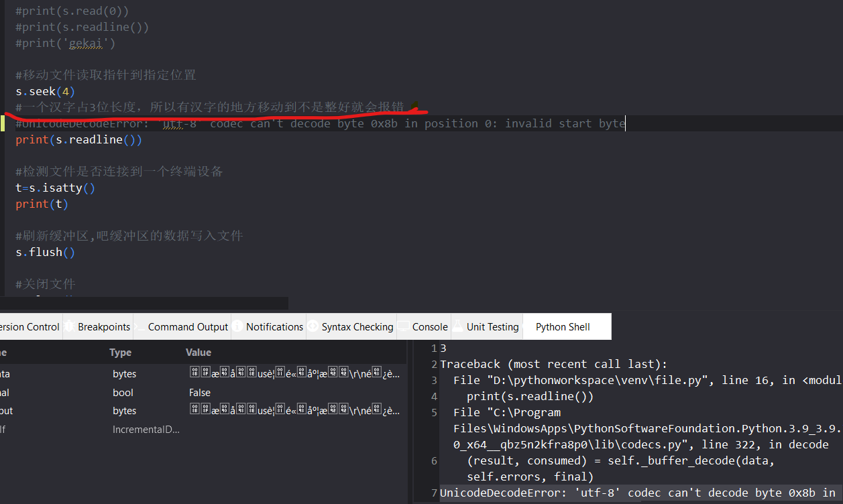Click the shell output line showing '3'

(443, 348)
